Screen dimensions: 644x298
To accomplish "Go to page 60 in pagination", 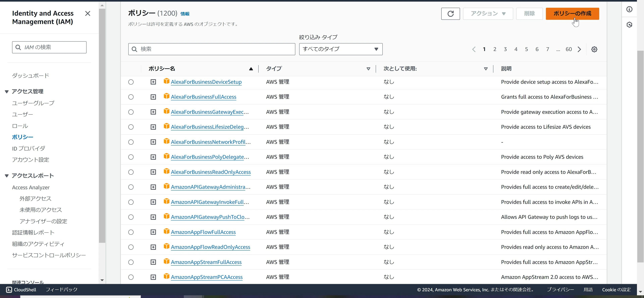I will click(x=569, y=49).
